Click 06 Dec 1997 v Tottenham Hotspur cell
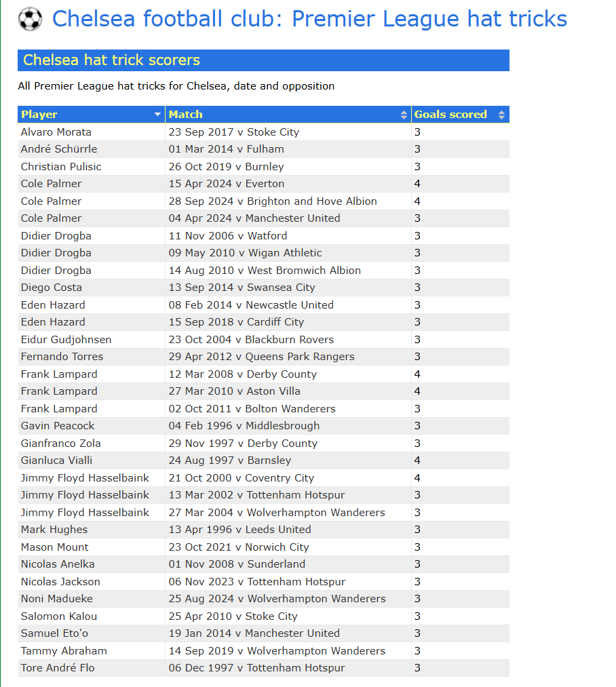The image size is (616, 687). tap(288, 668)
